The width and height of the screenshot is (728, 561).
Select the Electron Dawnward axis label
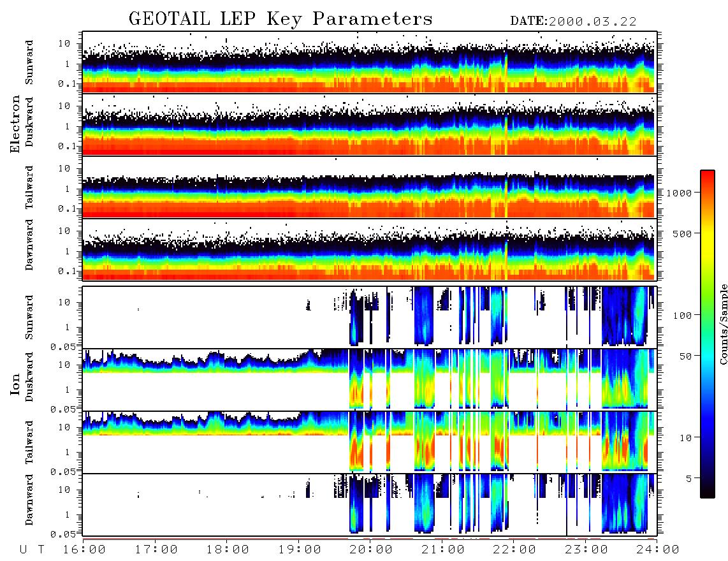click(29, 245)
